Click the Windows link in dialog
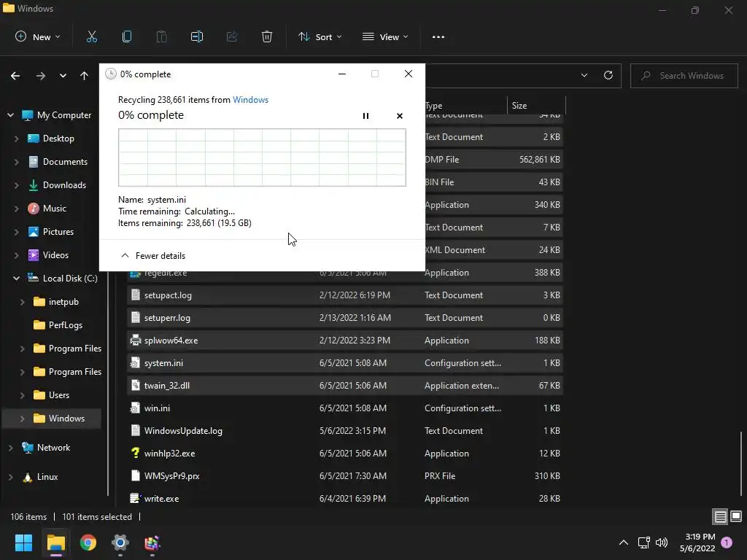Screen dimensions: 747x560 [251, 99]
